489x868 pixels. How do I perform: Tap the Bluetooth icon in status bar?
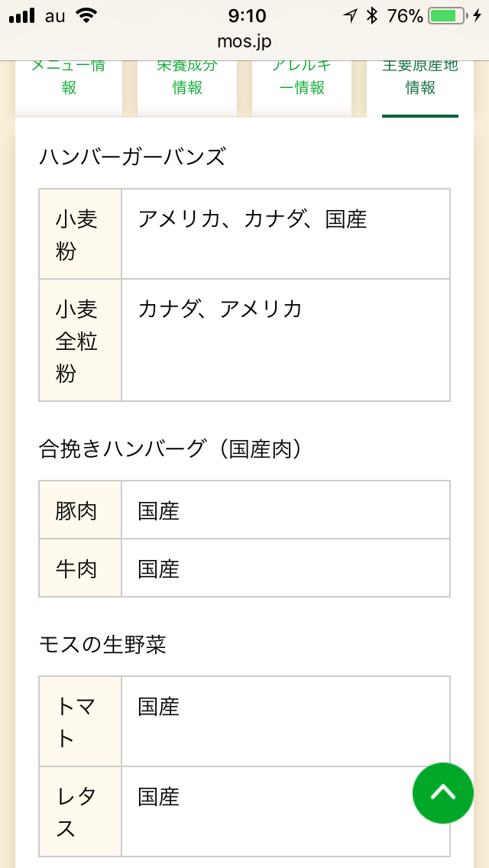[x=372, y=16]
